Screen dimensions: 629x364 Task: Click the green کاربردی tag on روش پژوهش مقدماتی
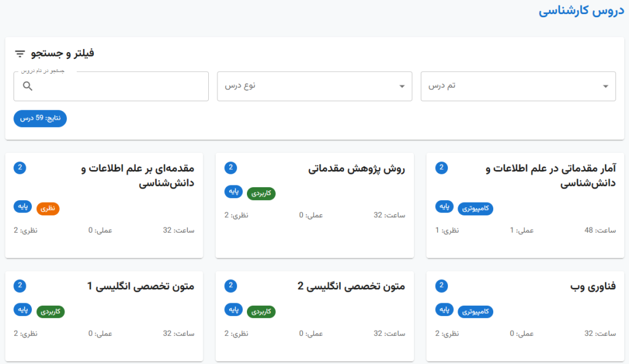click(261, 194)
